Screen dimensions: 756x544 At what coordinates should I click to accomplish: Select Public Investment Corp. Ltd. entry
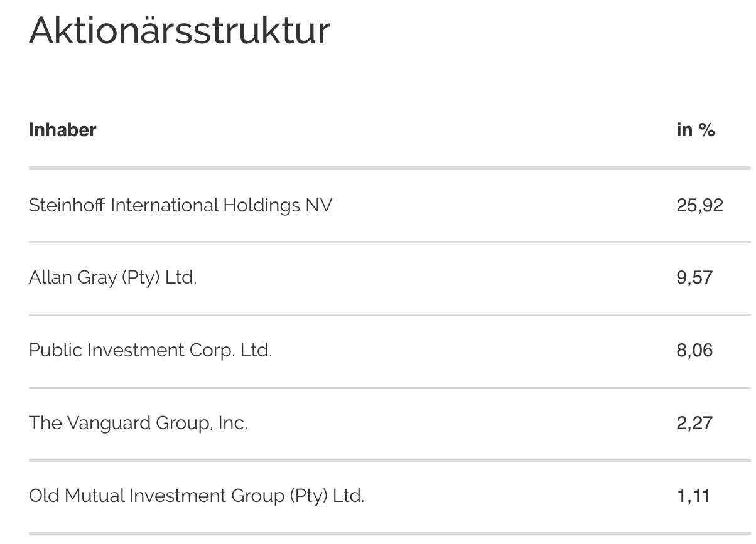pos(150,350)
